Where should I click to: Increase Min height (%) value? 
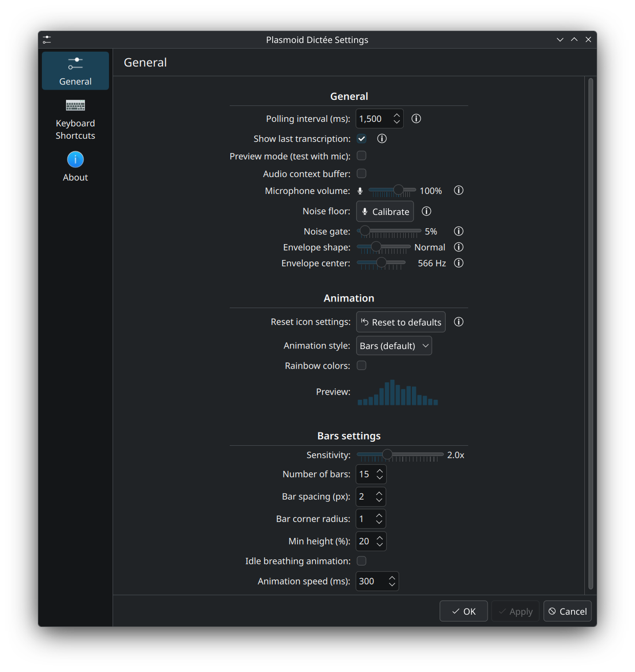[380, 538]
